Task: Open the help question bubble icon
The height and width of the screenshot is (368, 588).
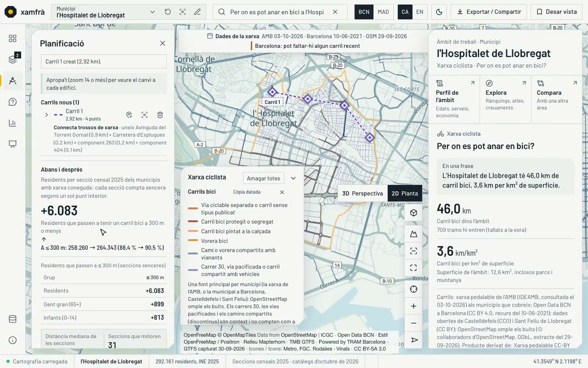Action: (12, 102)
